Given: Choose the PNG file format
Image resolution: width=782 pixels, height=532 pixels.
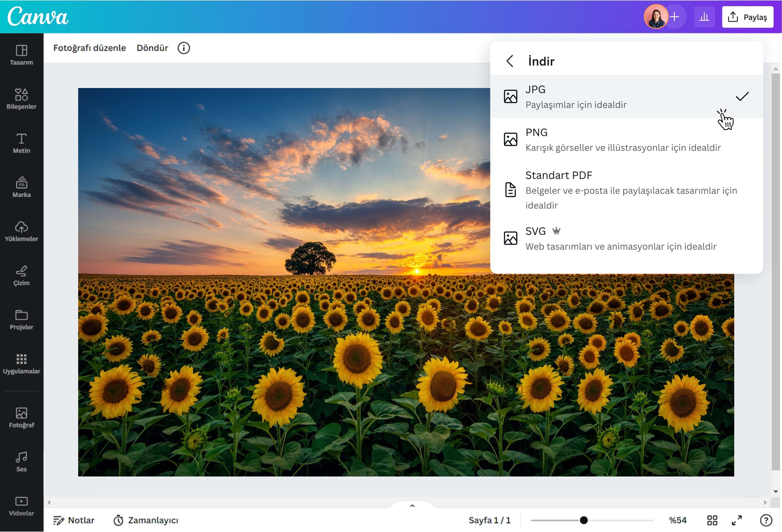Looking at the screenshot, I should [x=626, y=139].
